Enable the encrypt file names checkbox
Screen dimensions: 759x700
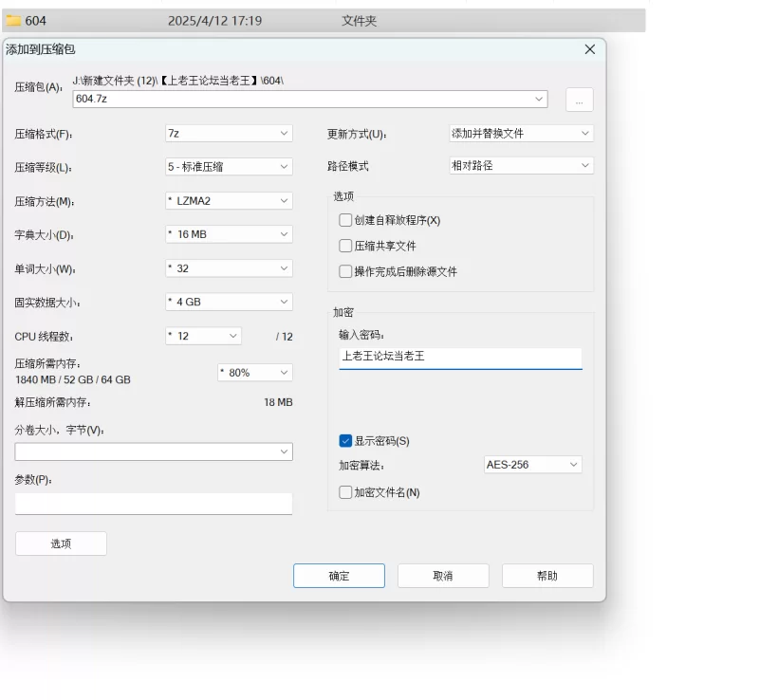[x=345, y=492]
